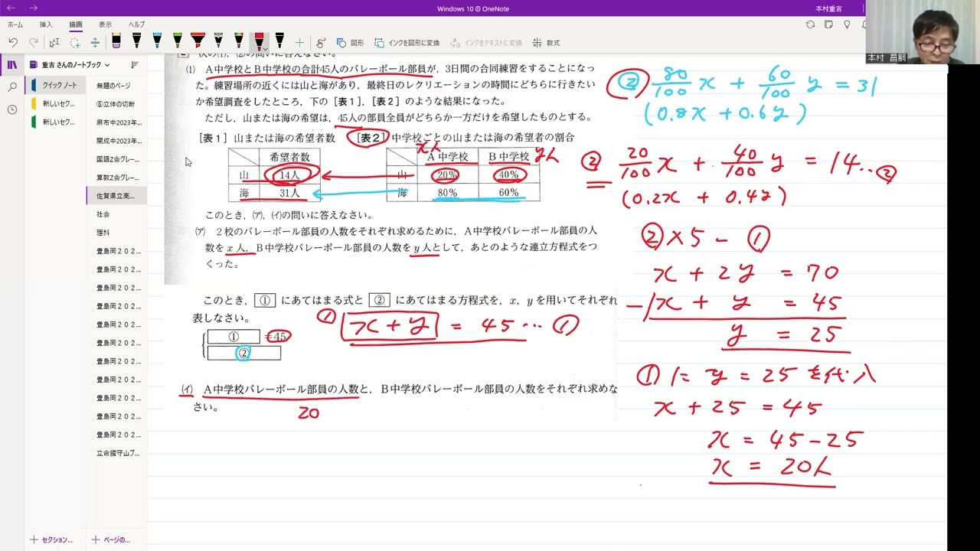The image size is (980, 551).
Task: Open recent notes clock icon
Action: (x=12, y=109)
